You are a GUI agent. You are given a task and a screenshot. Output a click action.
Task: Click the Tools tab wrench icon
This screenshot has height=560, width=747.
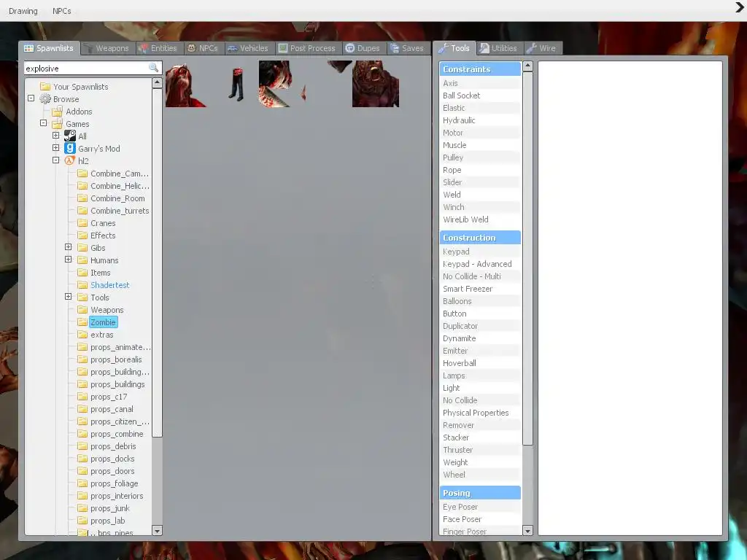(x=443, y=48)
